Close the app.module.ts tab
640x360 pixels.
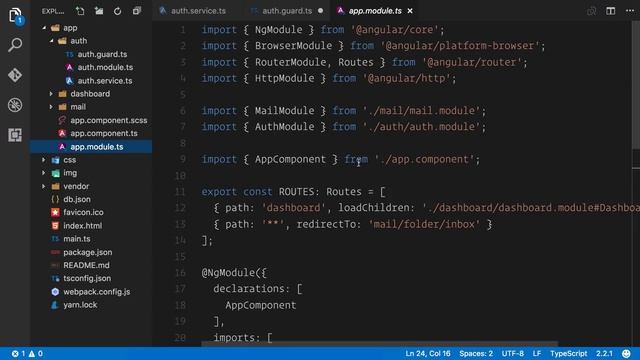(410, 11)
